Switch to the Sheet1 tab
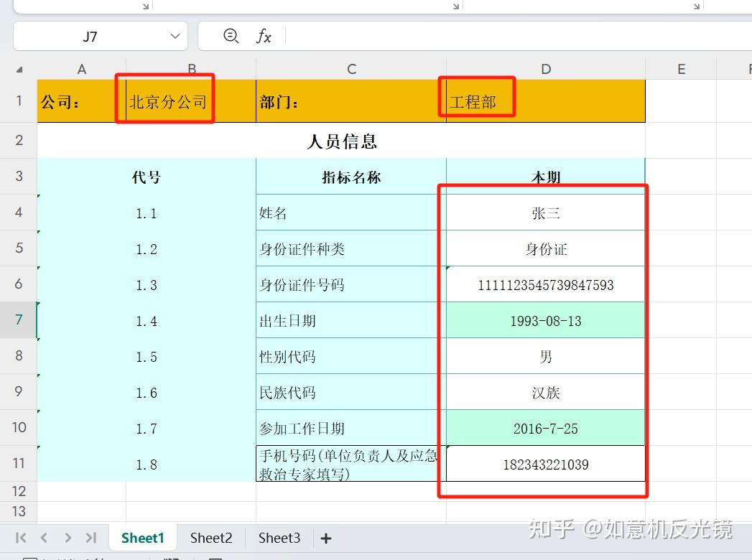The width and height of the screenshot is (752, 560). [x=142, y=538]
